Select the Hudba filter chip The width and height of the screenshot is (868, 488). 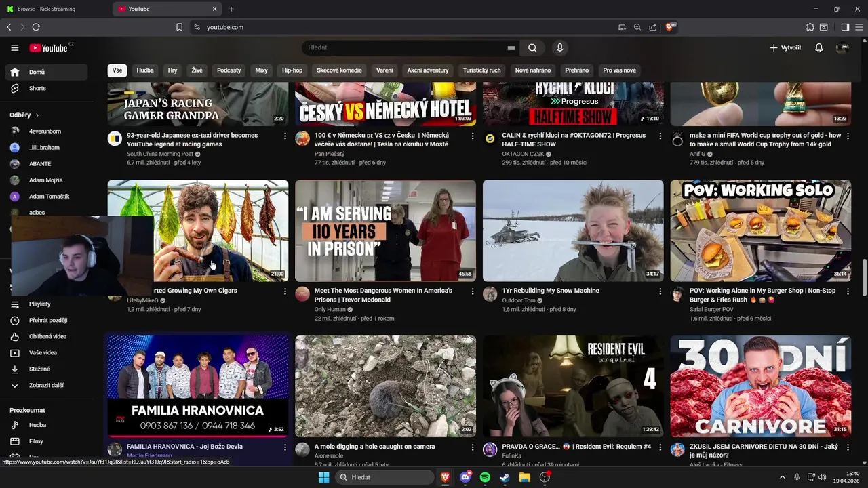coord(145,70)
